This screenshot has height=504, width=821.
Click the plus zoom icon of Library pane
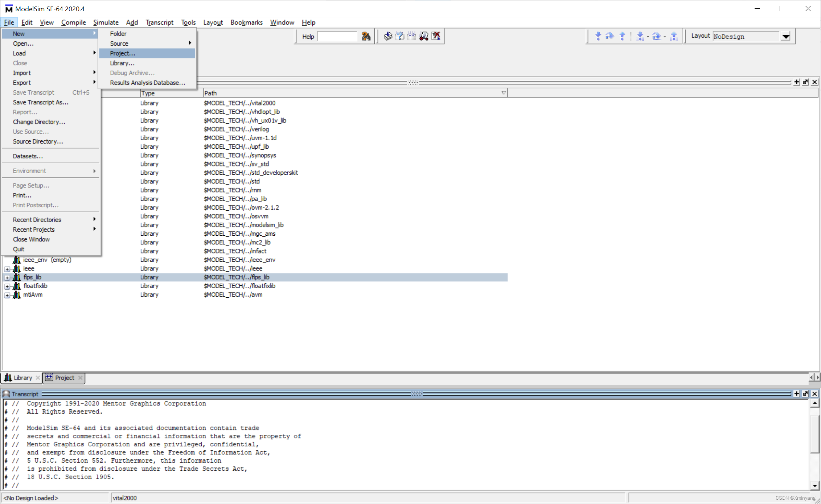797,82
